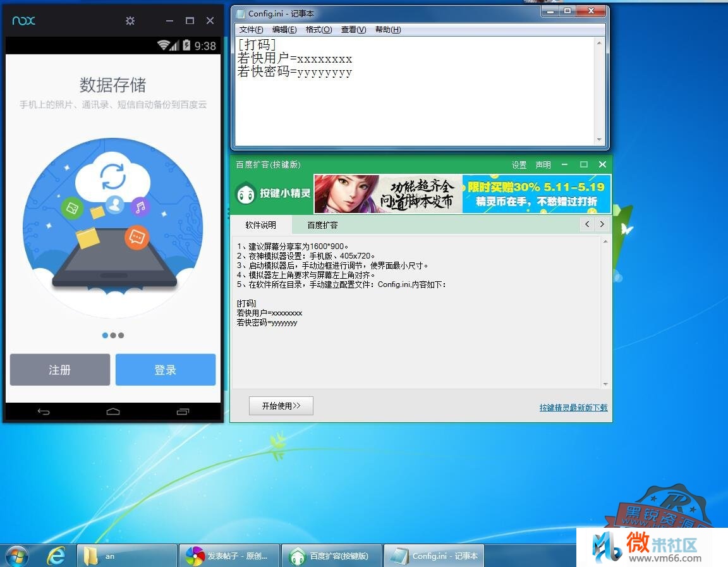Maximize the 百度扩容 window

click(x=584, y=164)
